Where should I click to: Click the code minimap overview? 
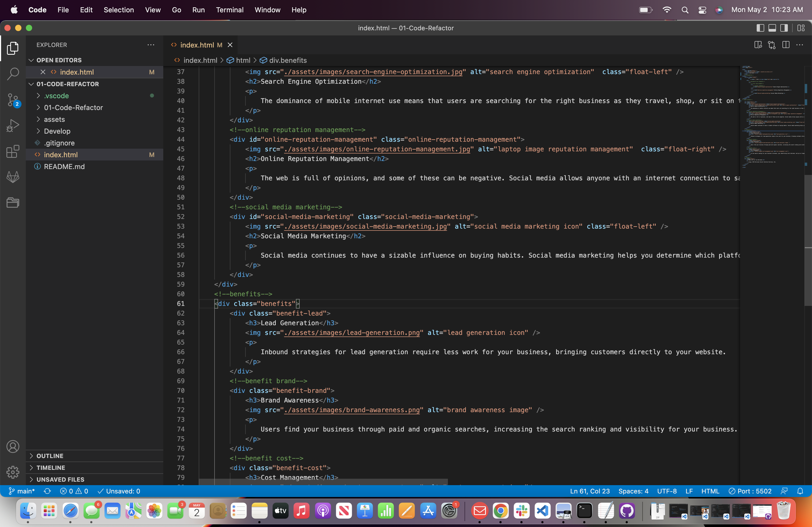pyautogui.click(x=773, y=118)
